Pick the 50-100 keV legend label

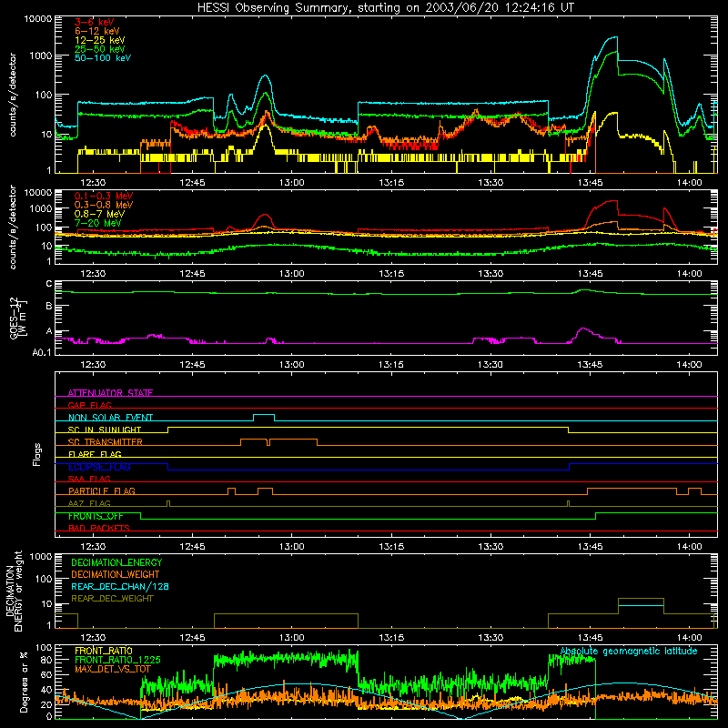pyautogui.click(x=103, y=58)
